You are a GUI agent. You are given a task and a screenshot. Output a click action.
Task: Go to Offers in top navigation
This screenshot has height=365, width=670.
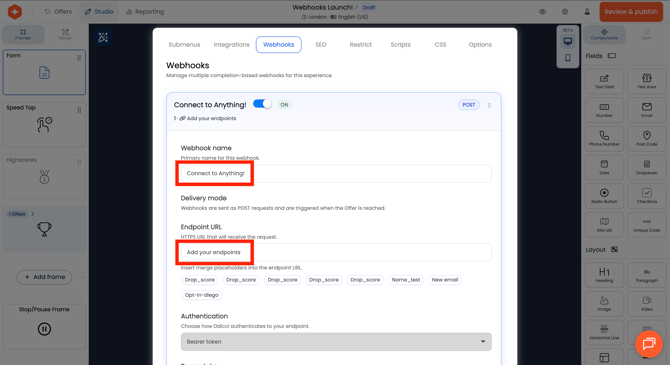[59, 12]
